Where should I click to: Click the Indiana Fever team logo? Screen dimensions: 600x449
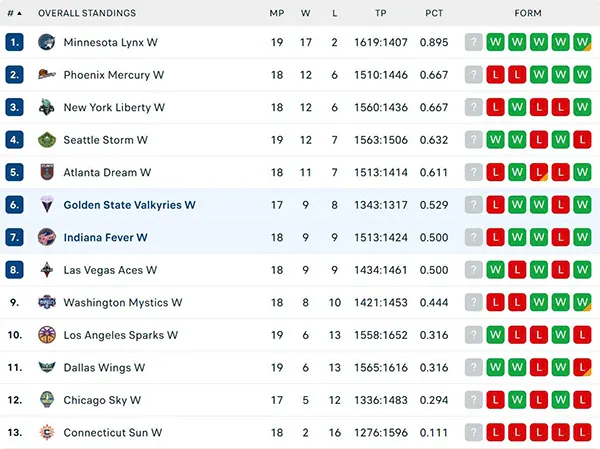point(47,237)
